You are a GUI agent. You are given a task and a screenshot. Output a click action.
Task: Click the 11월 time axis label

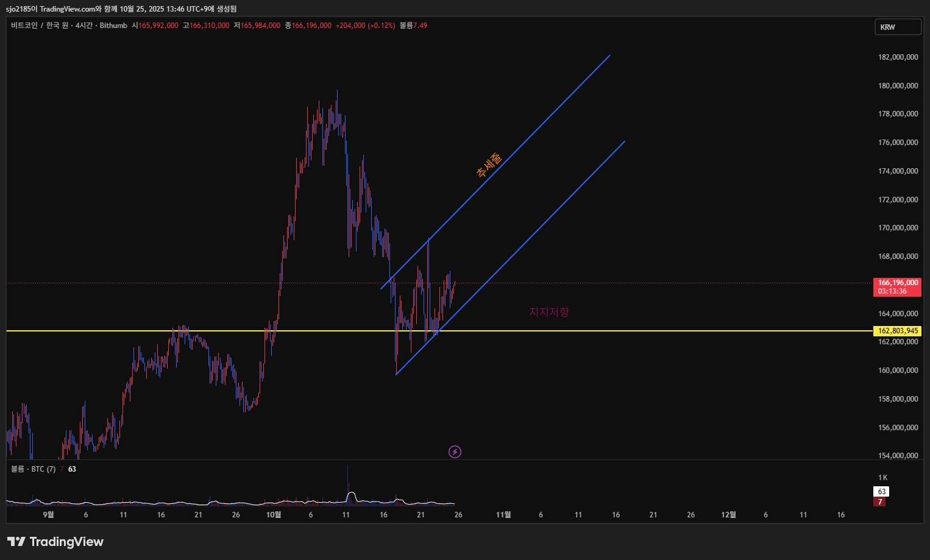pos(503,515)
